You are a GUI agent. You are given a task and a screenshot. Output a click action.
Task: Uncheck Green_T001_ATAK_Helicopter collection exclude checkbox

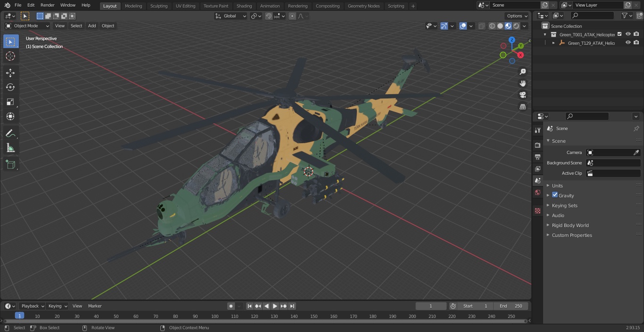619,34
